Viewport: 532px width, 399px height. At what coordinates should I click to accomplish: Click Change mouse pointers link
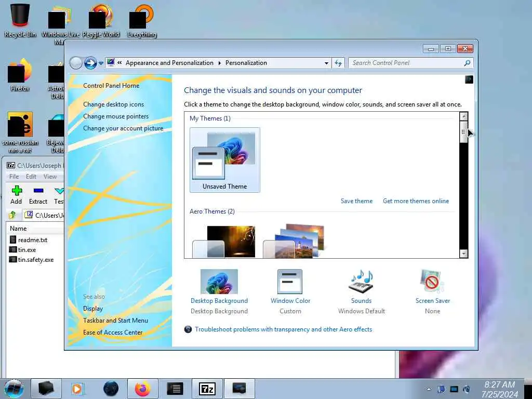coord(116,116)
